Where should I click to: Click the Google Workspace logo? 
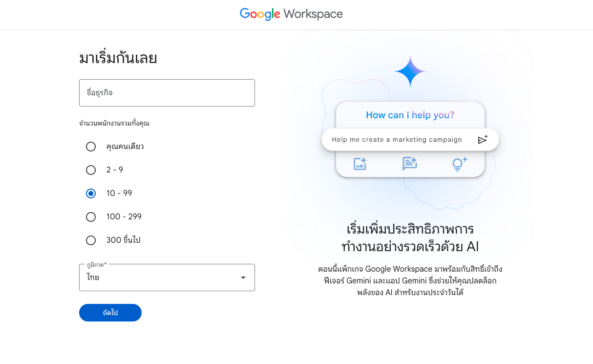pyautogui.click(x=291, y=14)
